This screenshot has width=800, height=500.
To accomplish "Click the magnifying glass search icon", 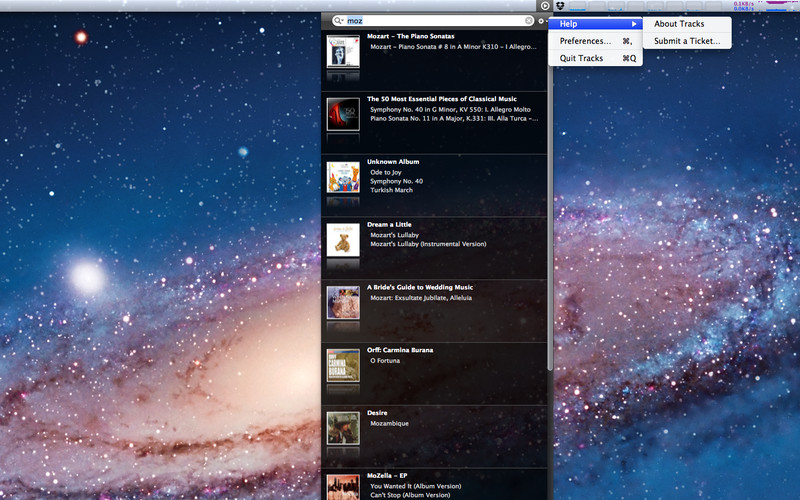I will (339, 21).
